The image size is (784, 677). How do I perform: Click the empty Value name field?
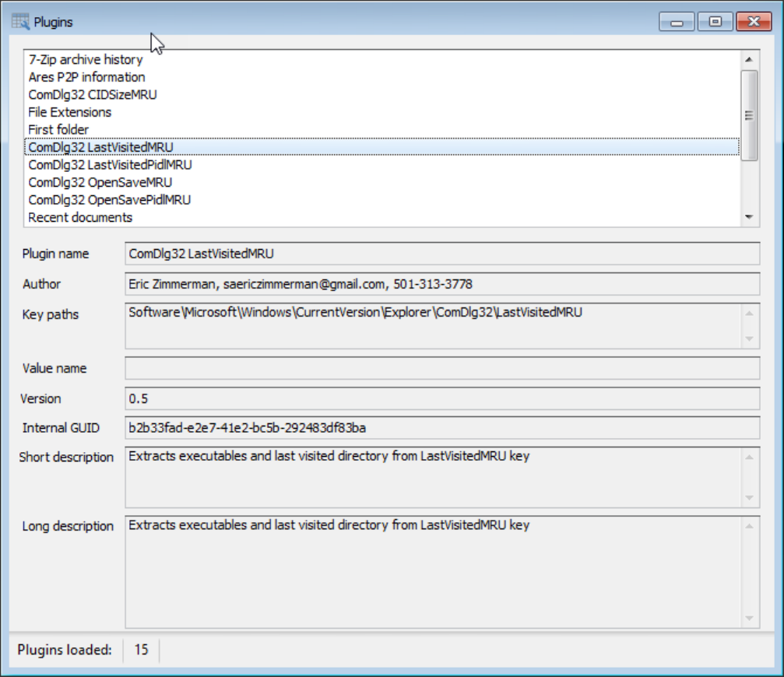442,368
